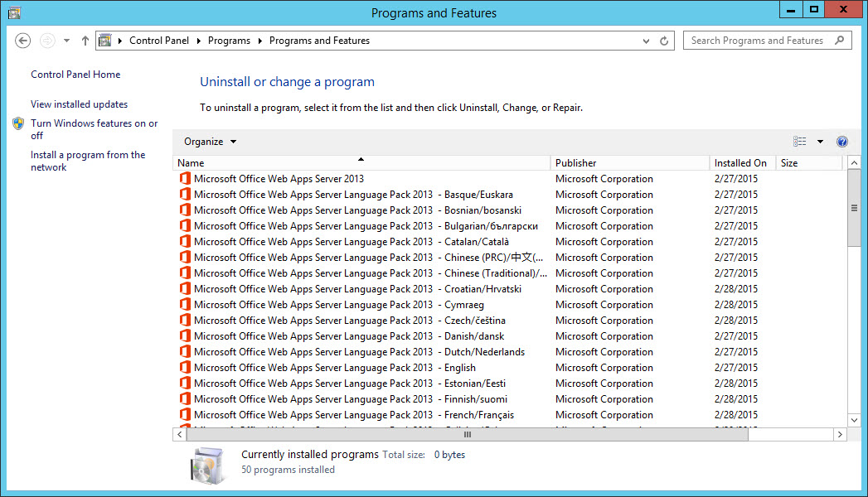The width and height of the screenshot is (868, 497).
Task: Go up one level with Up arrow
Action: (x=85, y=41)
